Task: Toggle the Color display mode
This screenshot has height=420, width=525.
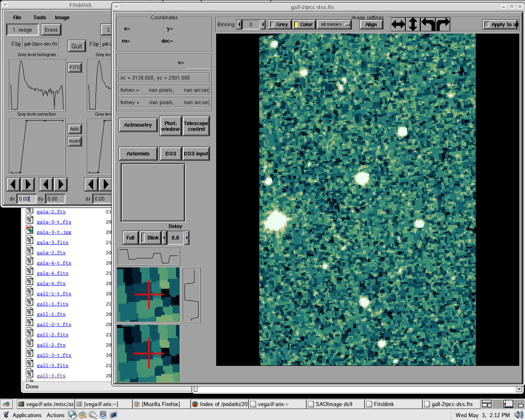Action: 304,25
